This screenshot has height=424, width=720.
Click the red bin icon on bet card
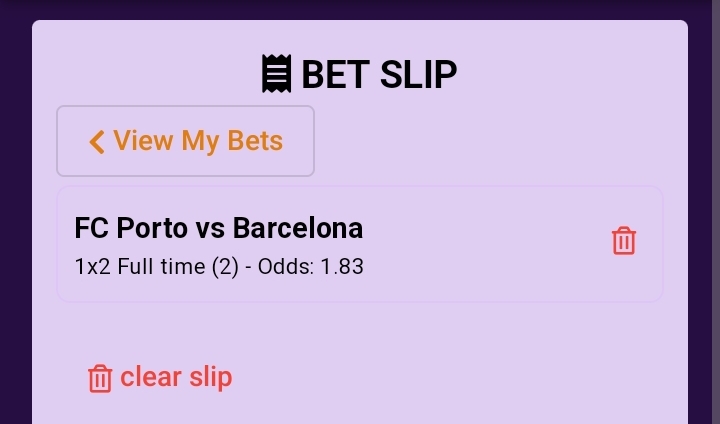coord(624,241)
